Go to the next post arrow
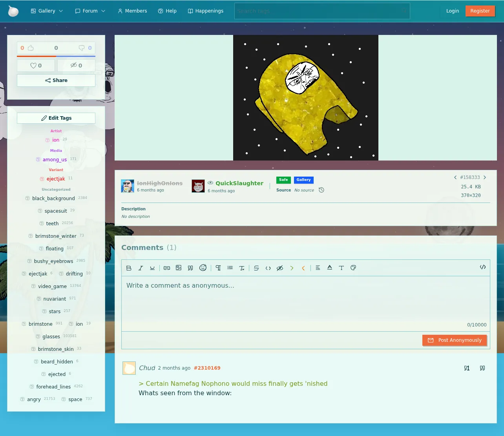The height and width of the screenshot is (436, 504). [485, 177]
